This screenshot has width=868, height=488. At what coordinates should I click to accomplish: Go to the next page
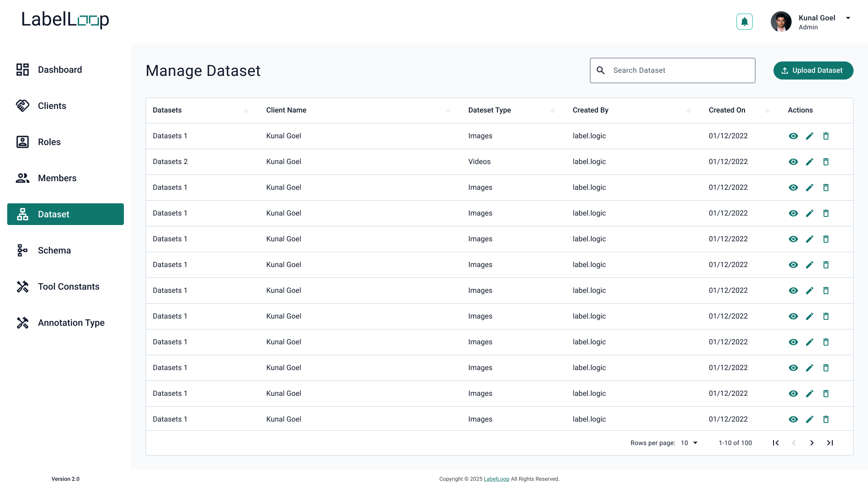point(812,443)
